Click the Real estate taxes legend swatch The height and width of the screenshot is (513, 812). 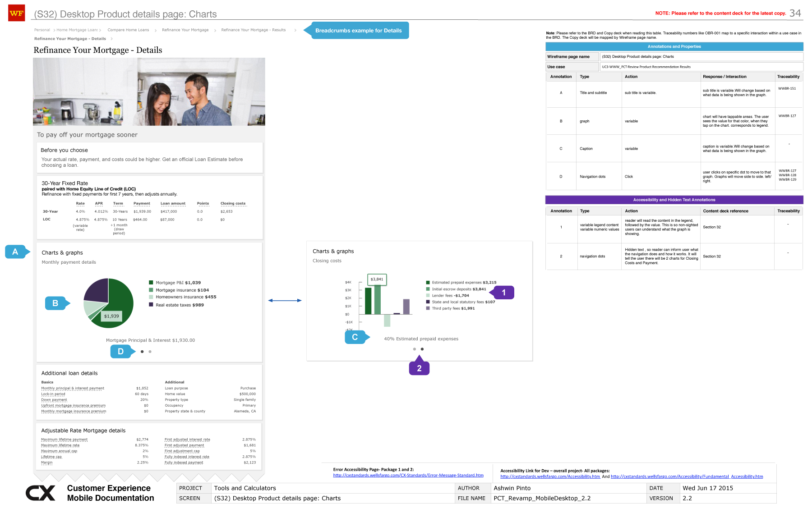(x=151, y=305)
